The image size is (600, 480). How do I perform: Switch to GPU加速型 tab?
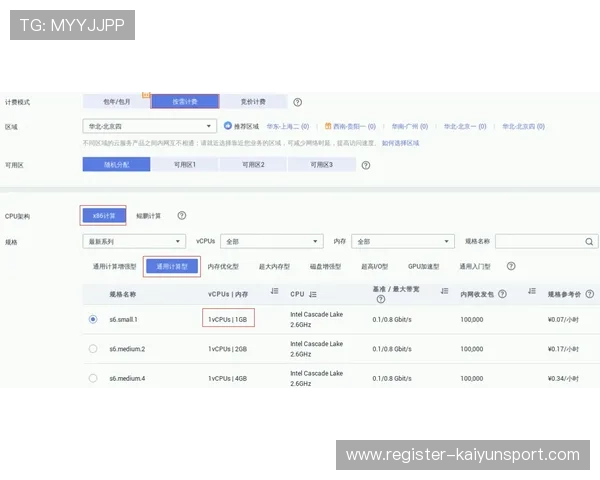click(424, 266)
